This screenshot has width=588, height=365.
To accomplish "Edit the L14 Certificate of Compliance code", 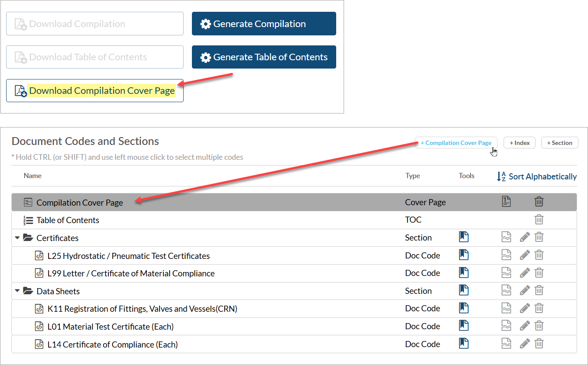I will [525, 343].
